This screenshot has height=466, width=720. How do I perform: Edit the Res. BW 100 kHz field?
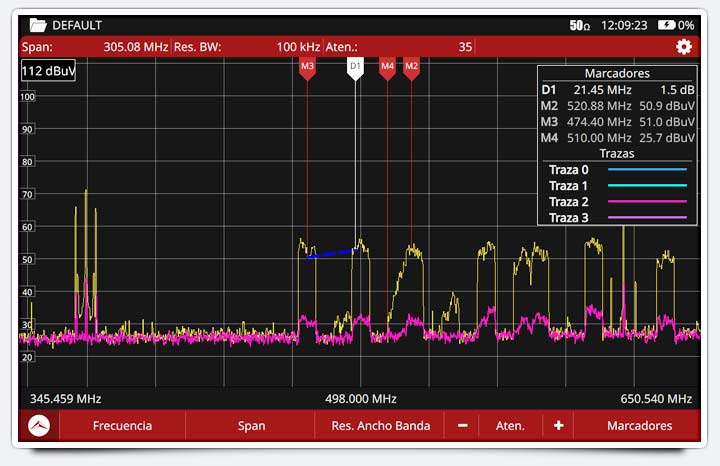pos(247,47)
